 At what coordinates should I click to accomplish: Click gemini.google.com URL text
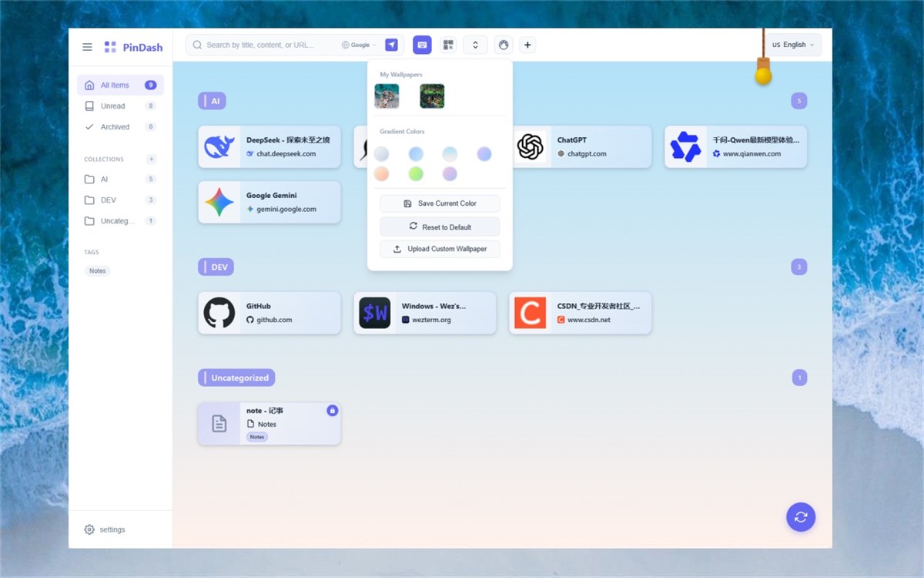pyautogui.click(x=286, y=209)
